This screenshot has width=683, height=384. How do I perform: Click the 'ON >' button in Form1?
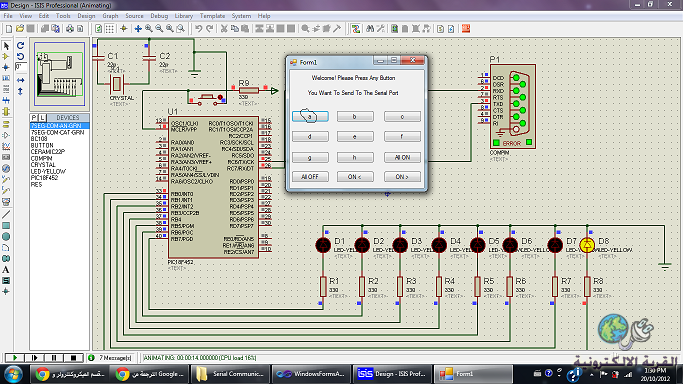[402, 177]
